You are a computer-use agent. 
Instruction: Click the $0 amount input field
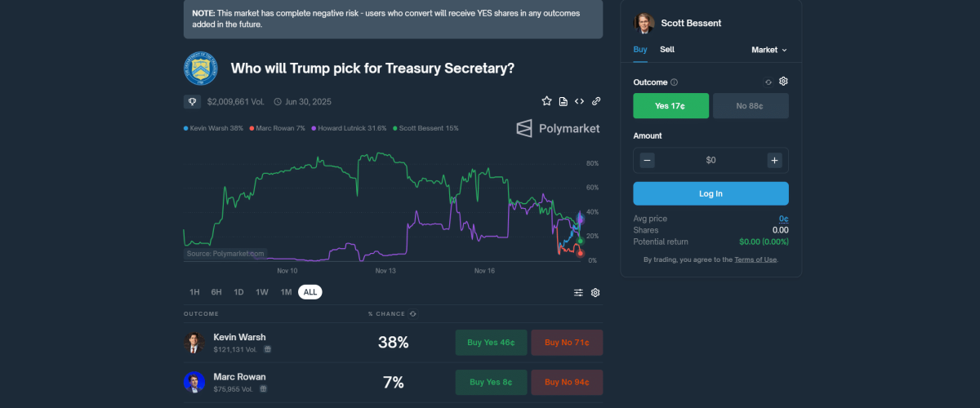(x=710, y=160)
